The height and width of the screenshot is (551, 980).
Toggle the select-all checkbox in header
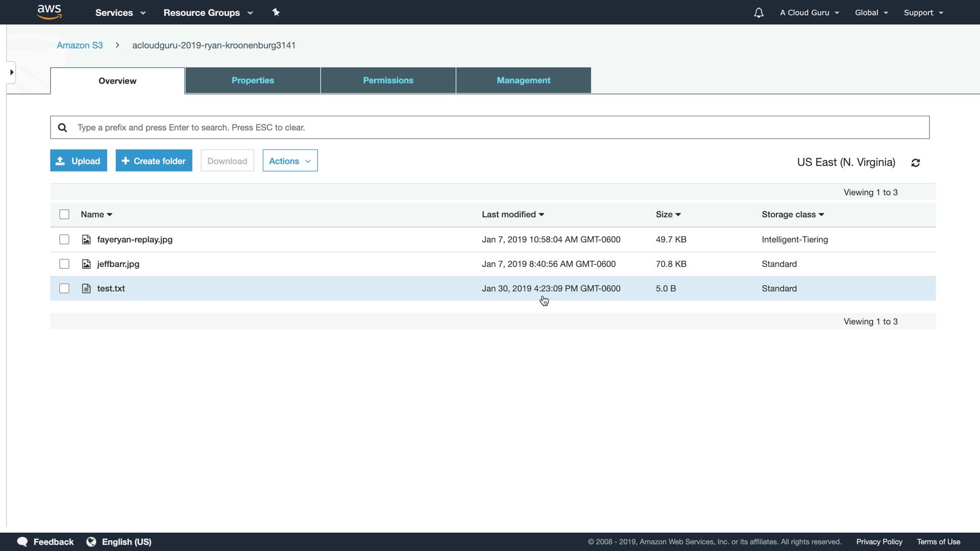pyautogui.click(x=64, y=215)
